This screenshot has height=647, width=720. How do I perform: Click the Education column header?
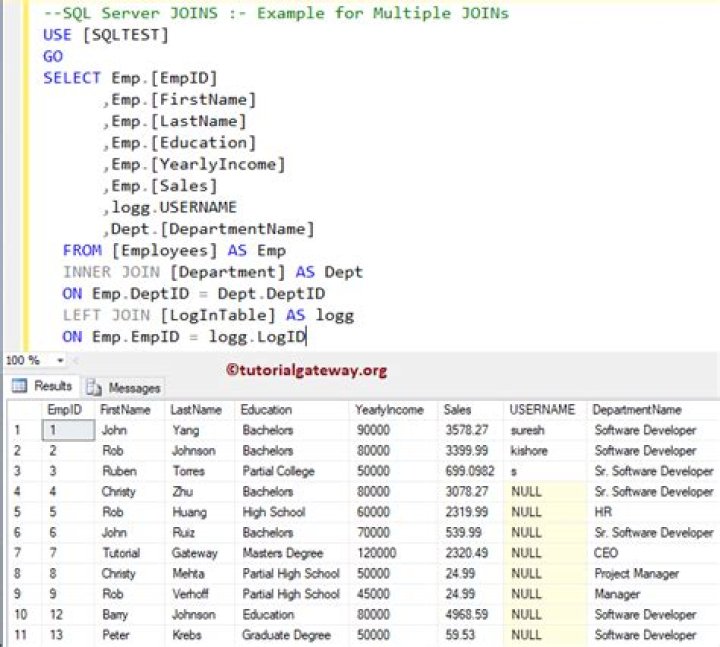pos(266,410)
